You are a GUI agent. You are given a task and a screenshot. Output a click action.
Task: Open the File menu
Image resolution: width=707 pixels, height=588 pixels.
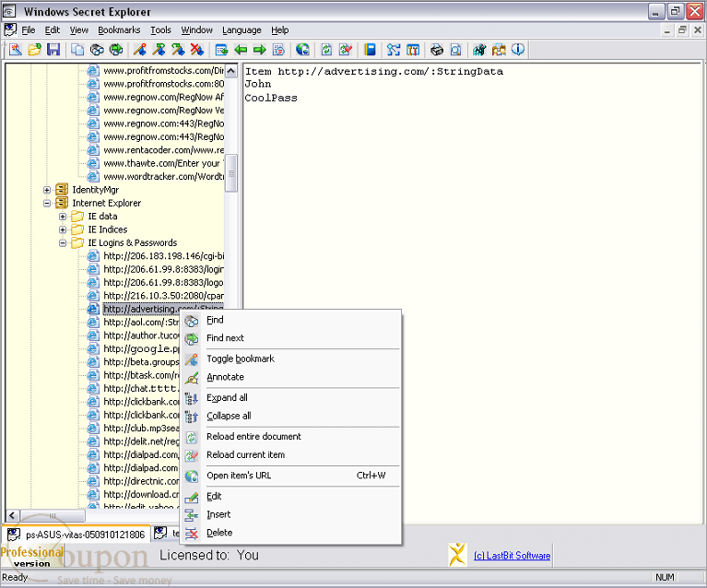28,30
